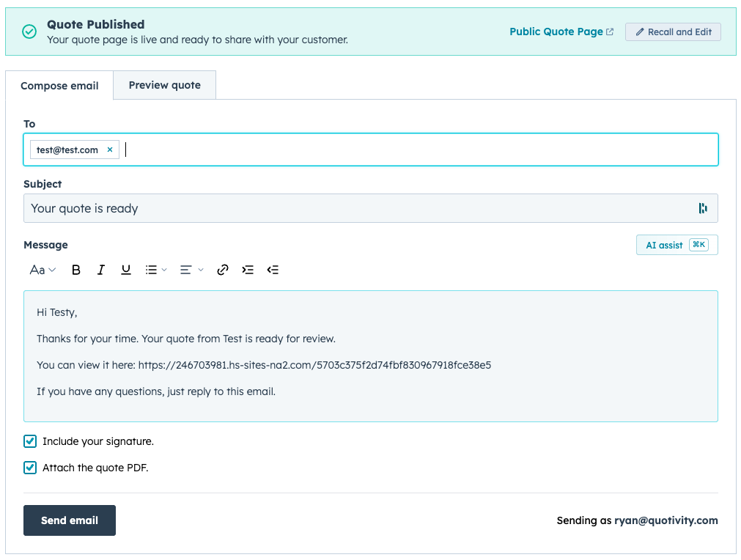This screenshot has height=560, width=741.
Task: Click the Send email button
Action: point(70,520)
